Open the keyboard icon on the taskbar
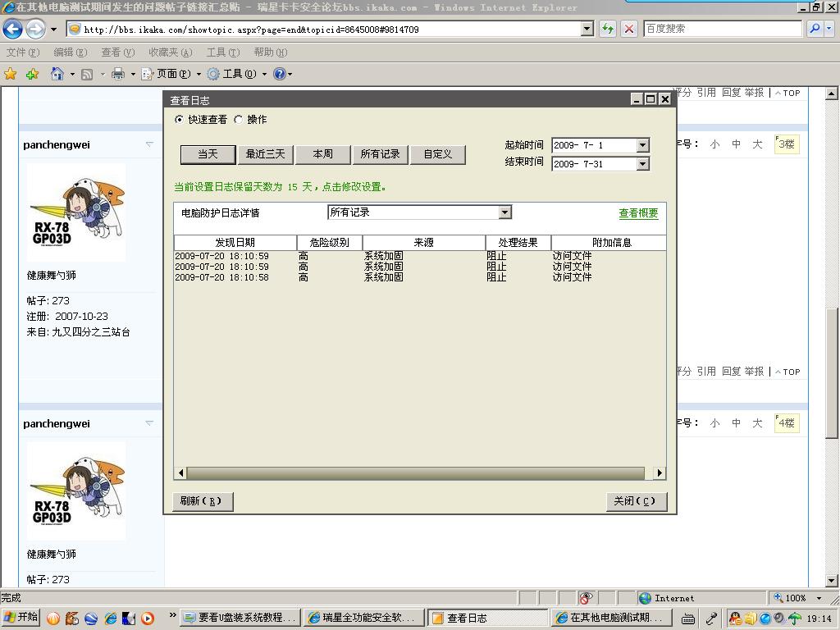The width and height of the screenshot is (840, 630). point(688,619)
